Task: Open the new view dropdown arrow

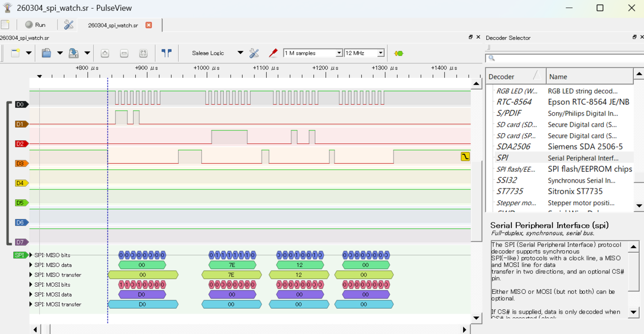Action: point(28,53)
